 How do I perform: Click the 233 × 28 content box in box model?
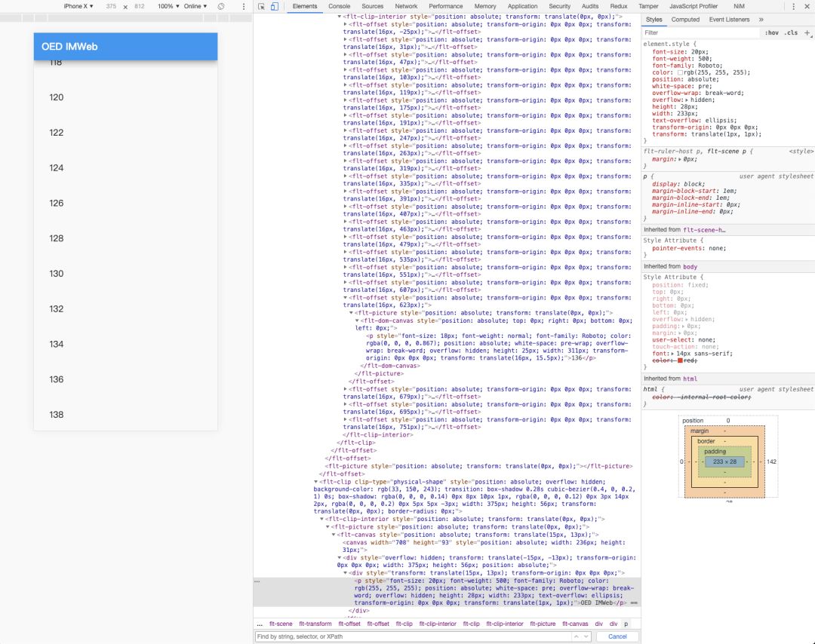724,462
